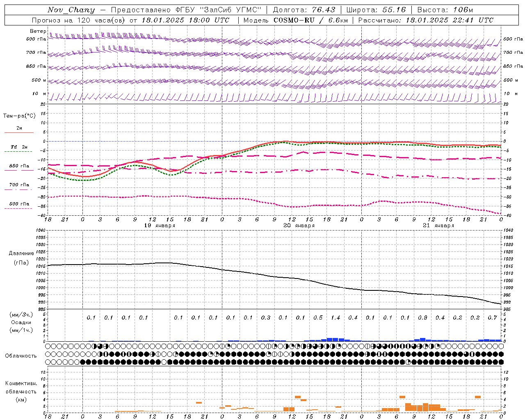The image size is (525, 420).
Task: Click the 21 января date label
Action: click(x=438, y=226)
